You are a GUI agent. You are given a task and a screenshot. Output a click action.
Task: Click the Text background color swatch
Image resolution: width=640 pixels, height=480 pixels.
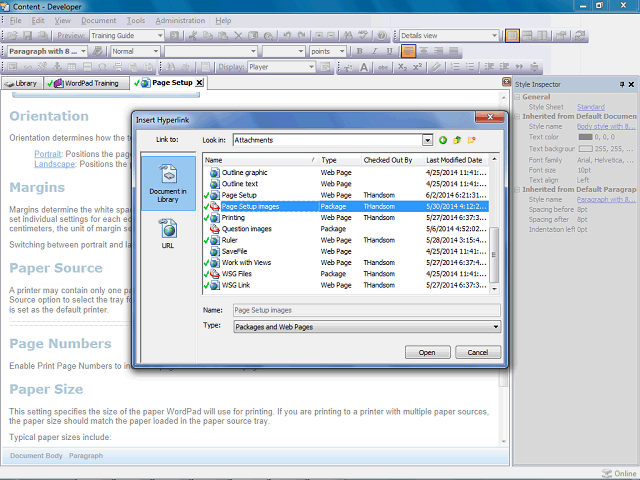tap(585, 149)
